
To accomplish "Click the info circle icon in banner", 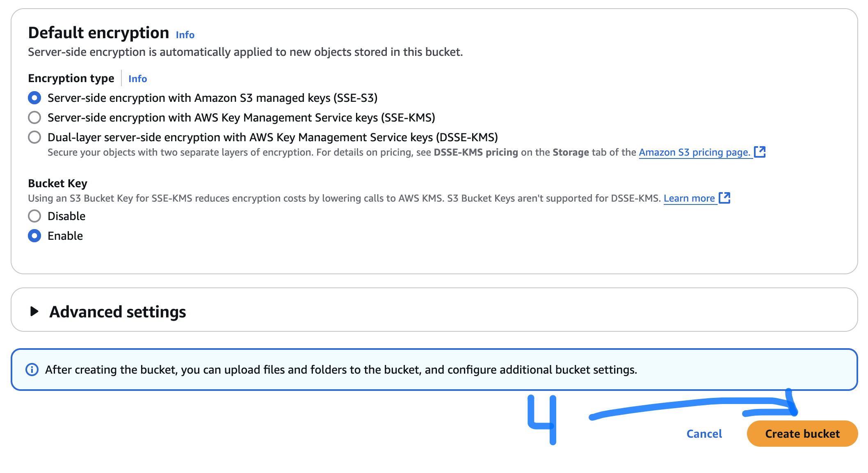I will pos(32,370).
